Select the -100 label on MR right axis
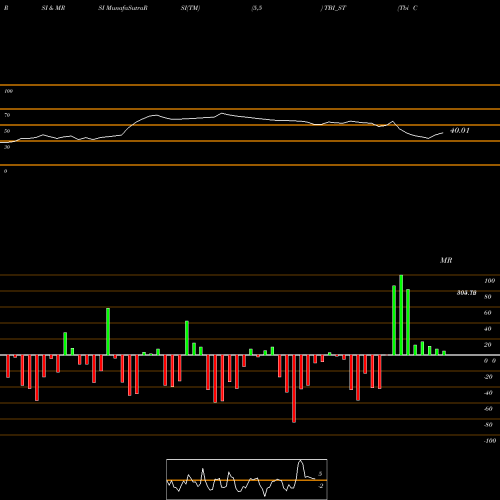Viewport: 500px width, 500px height. click(490, 441)
